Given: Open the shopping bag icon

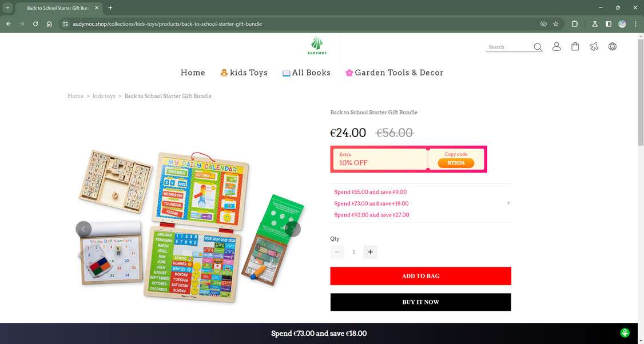Looking at the screenshot, I should [575, 46].
